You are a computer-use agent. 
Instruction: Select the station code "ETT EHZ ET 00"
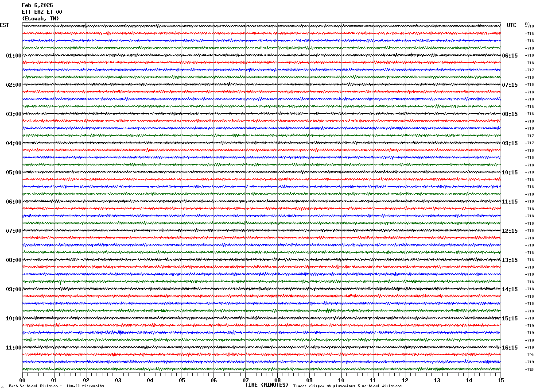click(42, 12)
